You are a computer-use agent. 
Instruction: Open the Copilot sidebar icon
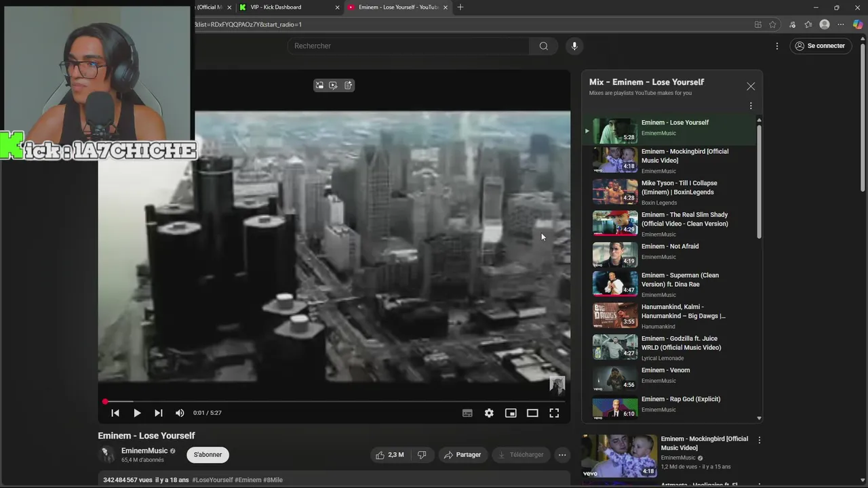(x=858, y=24)
